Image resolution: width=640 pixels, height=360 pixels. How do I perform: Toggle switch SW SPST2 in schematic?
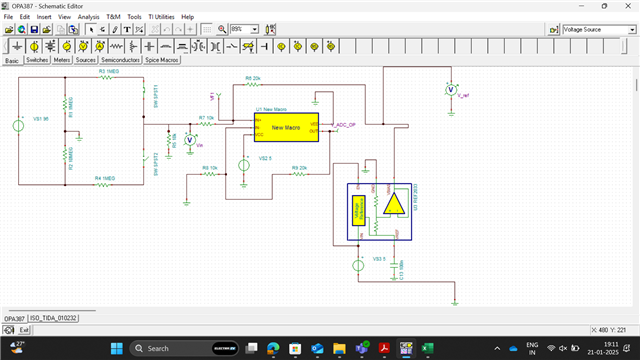144,159
